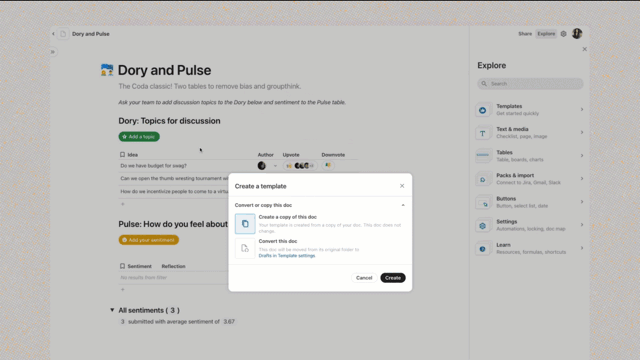Add a row below Dory table
Viewport: 640px width, 360px height.
point(122,204)
